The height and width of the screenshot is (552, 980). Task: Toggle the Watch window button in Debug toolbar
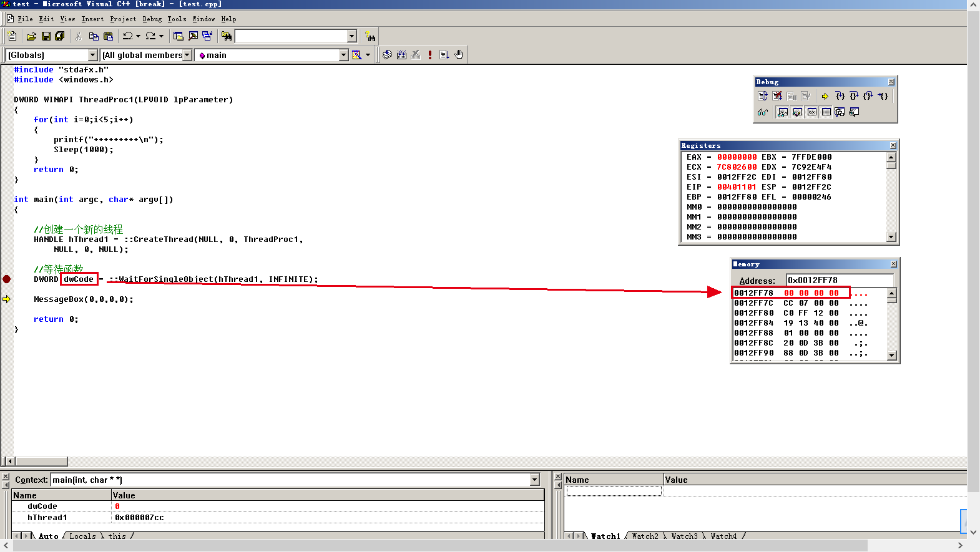(783, 112)
